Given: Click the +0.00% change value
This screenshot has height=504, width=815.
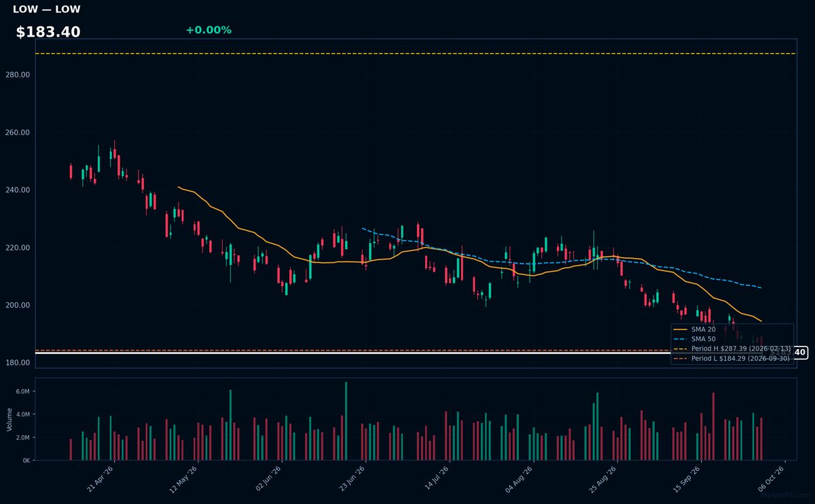Looking at the screenshot, I should pos(209,30).
